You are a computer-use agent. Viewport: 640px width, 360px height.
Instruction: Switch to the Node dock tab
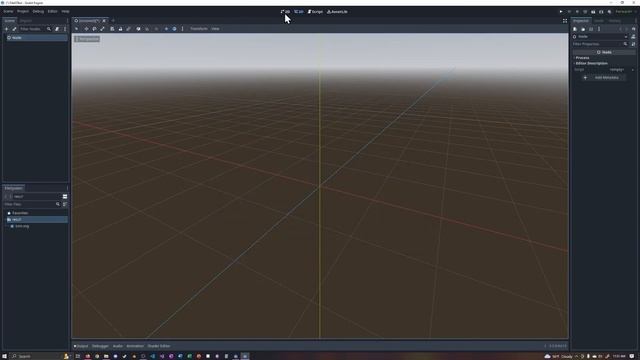pos(599,20)
